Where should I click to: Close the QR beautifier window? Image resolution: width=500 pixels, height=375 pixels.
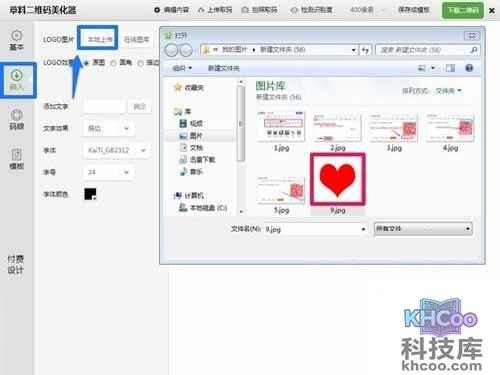(491, 11)
